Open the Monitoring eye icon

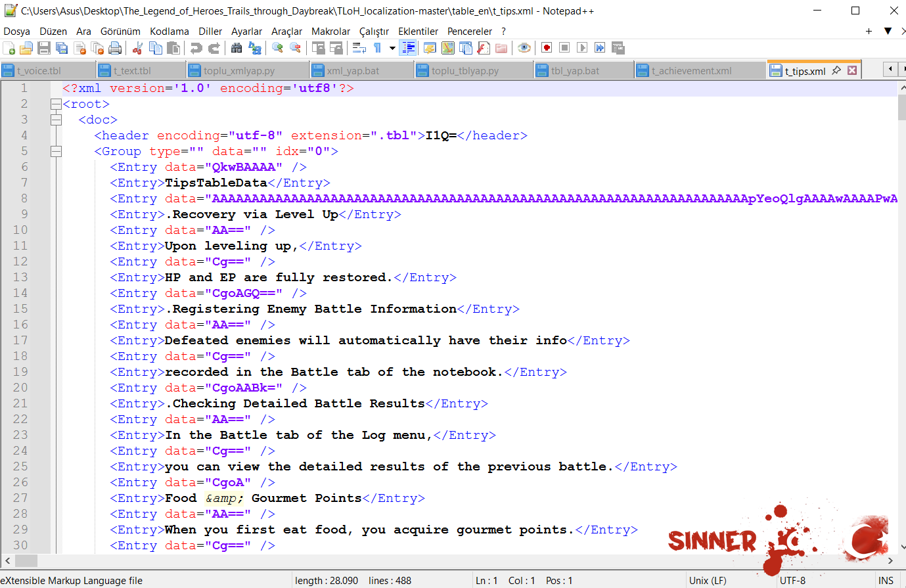click(524, 48)
